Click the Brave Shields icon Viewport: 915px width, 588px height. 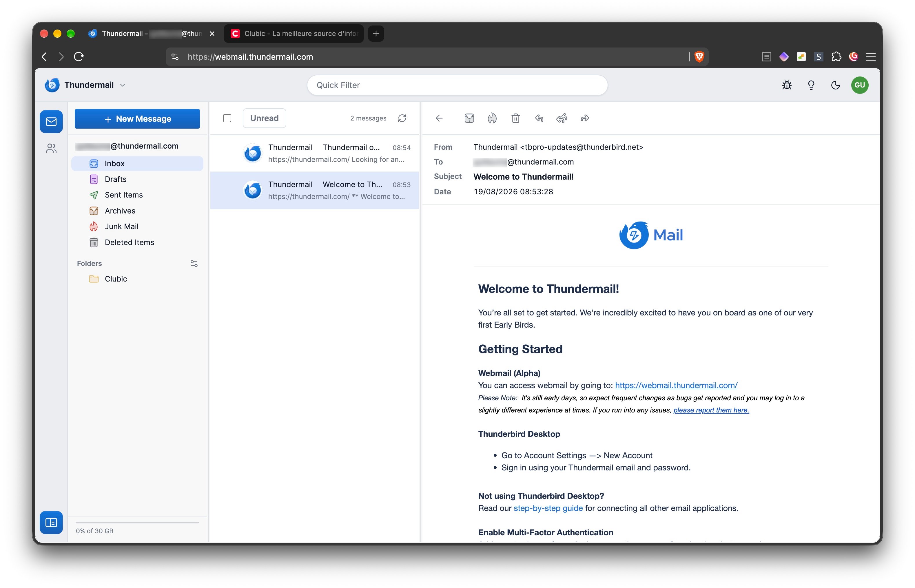699,56
